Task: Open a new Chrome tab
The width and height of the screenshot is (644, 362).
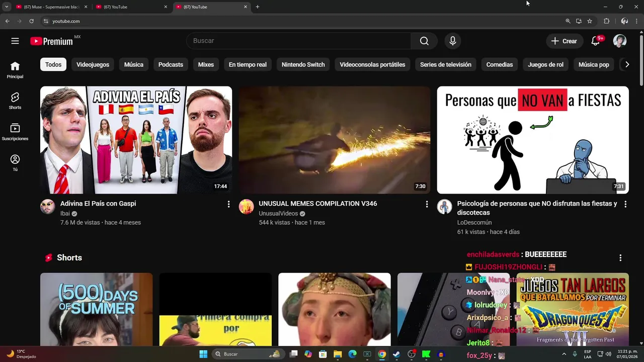Action: coord(258,7)
